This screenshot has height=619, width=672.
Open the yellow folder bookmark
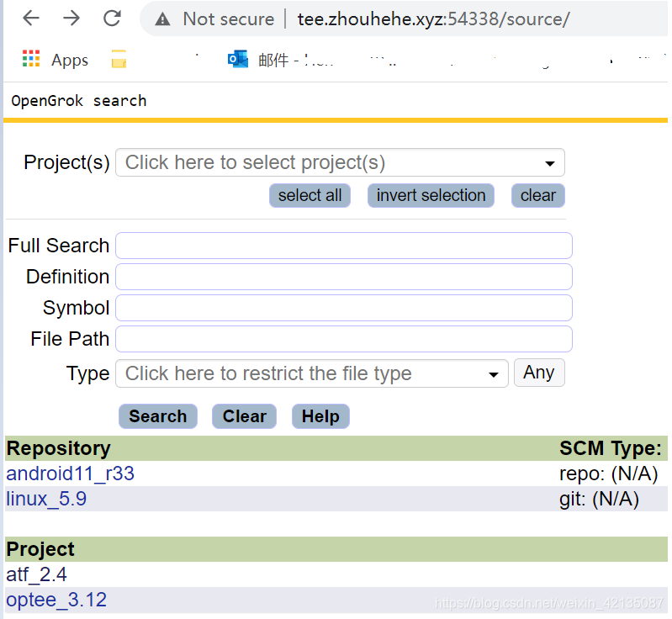pyautogui.click(x=119, y=59)
